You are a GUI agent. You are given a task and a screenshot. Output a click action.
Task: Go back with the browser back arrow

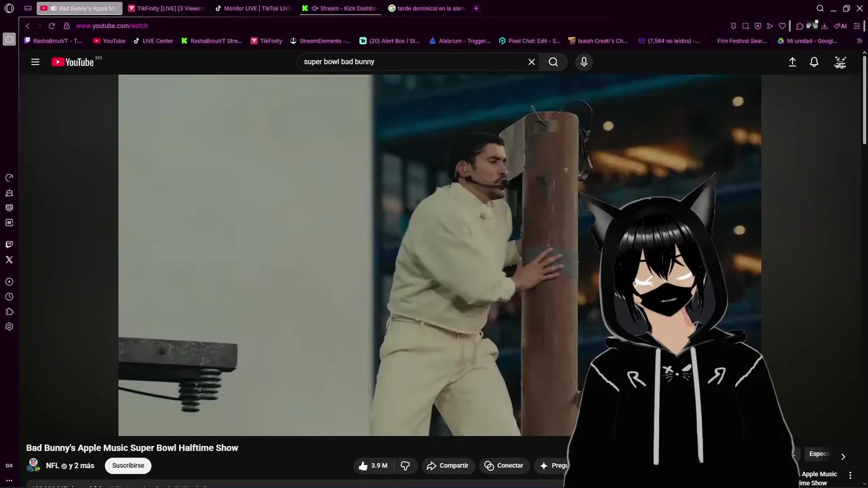27,26
